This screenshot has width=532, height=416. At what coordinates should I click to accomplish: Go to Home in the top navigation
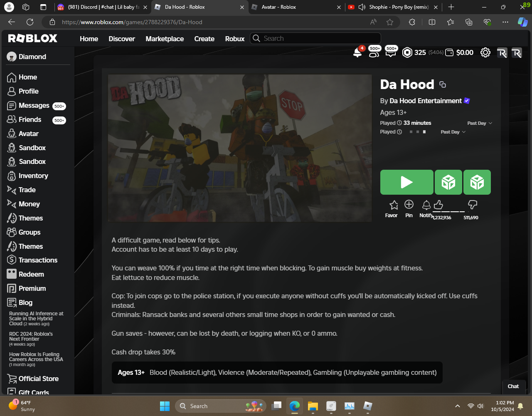tap(89, 39)
